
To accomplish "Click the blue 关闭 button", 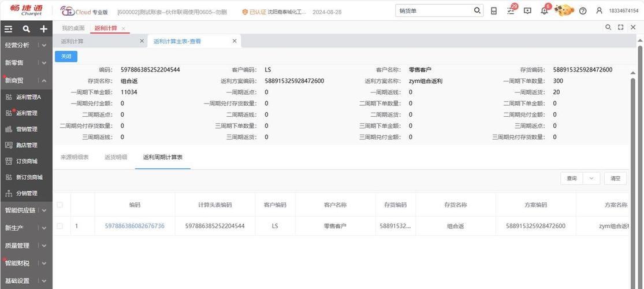I will pyautogui.click(x=66, y=57).
